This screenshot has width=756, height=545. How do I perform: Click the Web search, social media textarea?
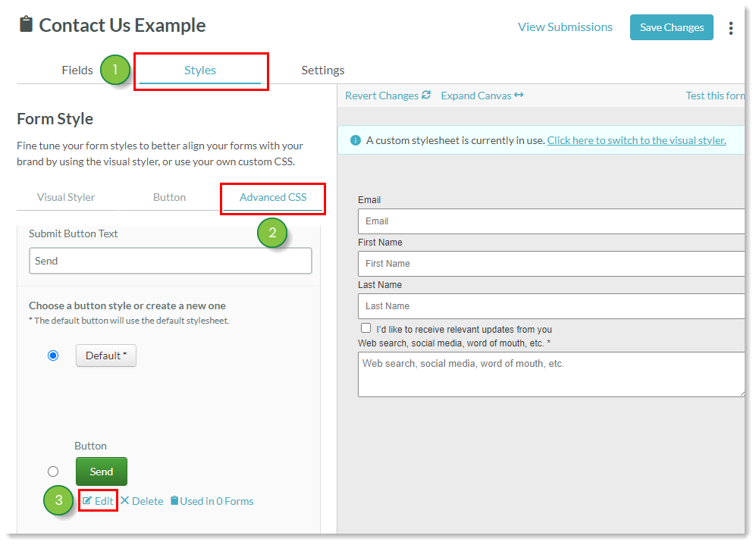pyautogui.click(x=551, y=374)
